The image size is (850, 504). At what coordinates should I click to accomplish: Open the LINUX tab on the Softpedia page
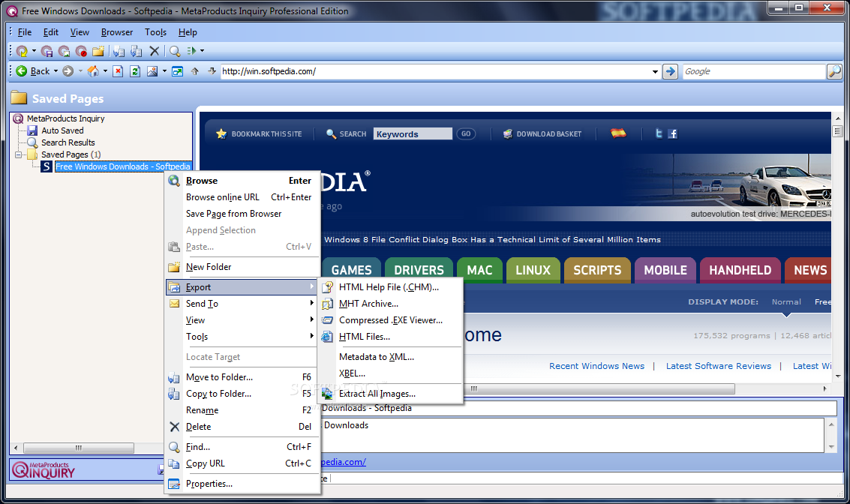(533, 270)
